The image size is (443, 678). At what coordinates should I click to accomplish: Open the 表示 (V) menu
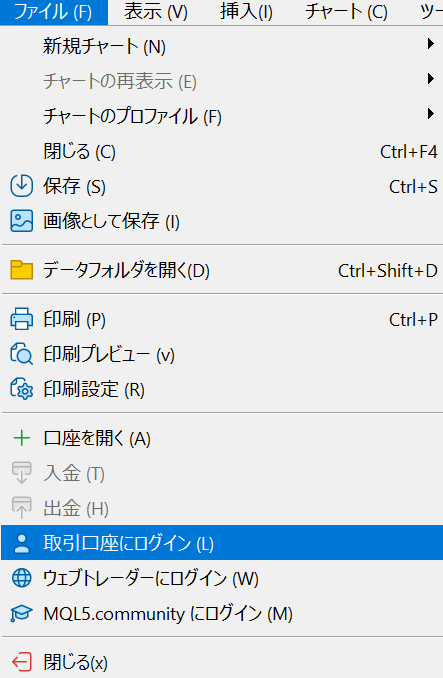156,12
